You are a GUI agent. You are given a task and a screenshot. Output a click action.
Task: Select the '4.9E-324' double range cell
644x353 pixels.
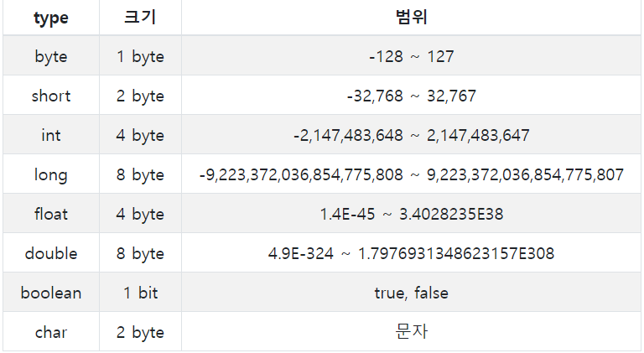[x=411, y=253]
